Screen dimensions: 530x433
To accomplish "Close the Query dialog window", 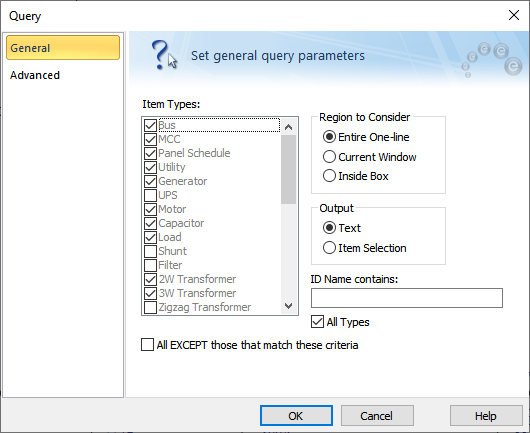I will (514, 15).
